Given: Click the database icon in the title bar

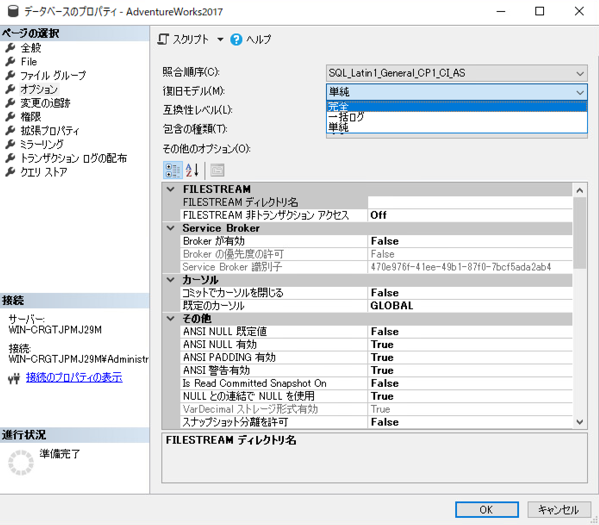Looking at the screenshot, I should pyautogui.click(x=13, y=11).
